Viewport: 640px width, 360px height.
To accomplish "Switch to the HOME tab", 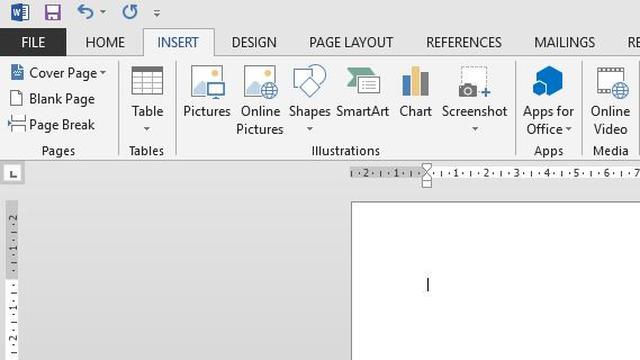I will [x=105, y=42].
